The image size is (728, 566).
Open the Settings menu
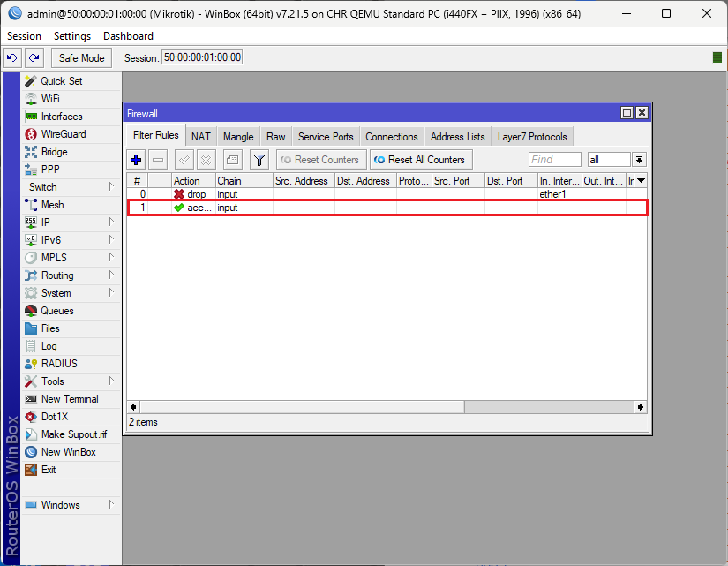coord(72,36)
